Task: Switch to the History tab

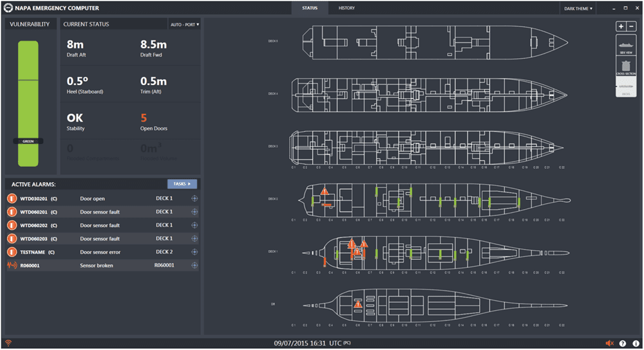Action: [346, 8]
